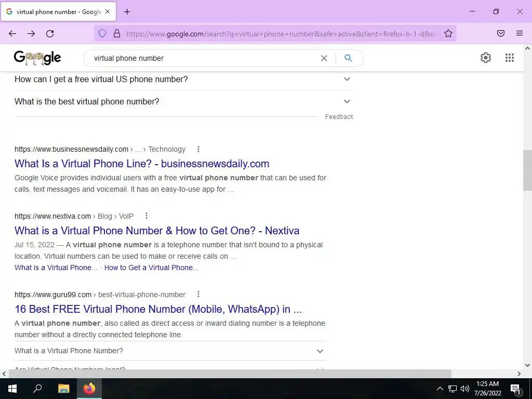Open Windows taskbar search
Image resolution: width=532 pixels, height=399 pixels.
coord(37,389)
